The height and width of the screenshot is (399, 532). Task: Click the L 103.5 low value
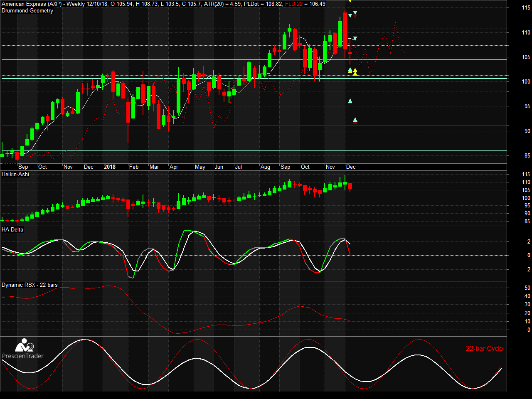[170, 4]
